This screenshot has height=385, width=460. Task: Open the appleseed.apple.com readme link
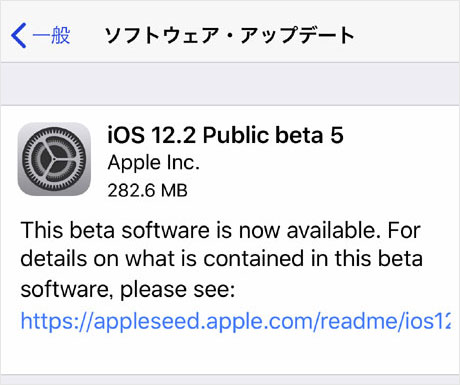[235, 321]
